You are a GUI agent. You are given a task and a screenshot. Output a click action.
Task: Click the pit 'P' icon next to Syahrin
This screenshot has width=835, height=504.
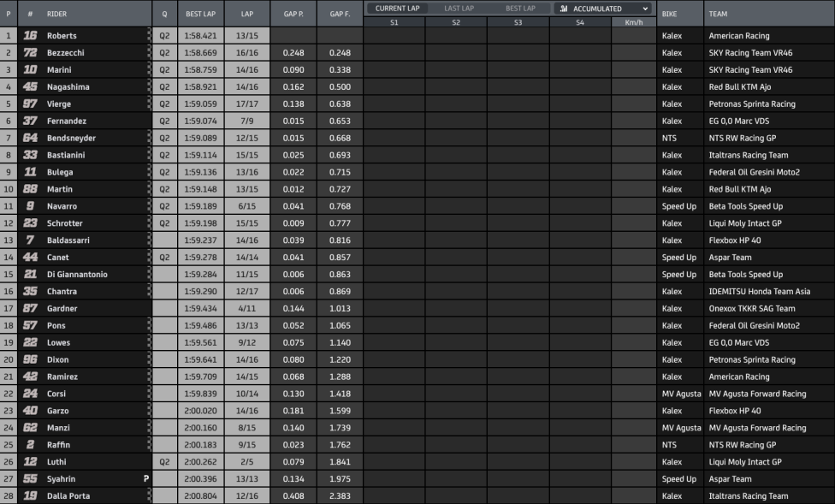[146, 479]
